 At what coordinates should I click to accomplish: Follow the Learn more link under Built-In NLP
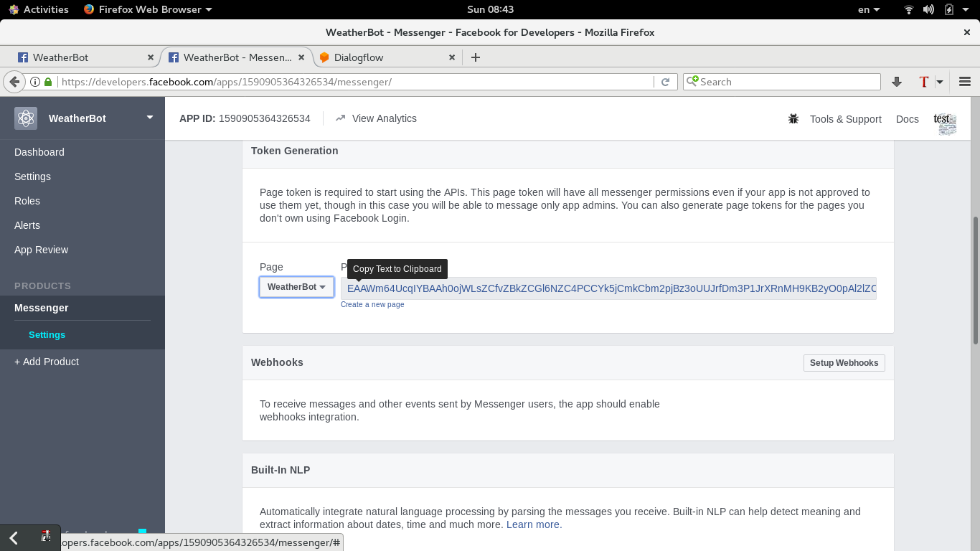[532, 524]
